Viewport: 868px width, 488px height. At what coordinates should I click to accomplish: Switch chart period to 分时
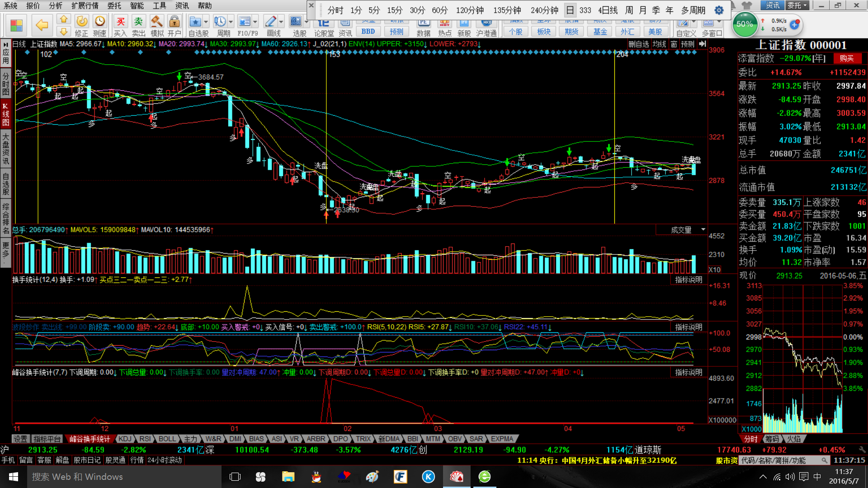tap(335, 10)
